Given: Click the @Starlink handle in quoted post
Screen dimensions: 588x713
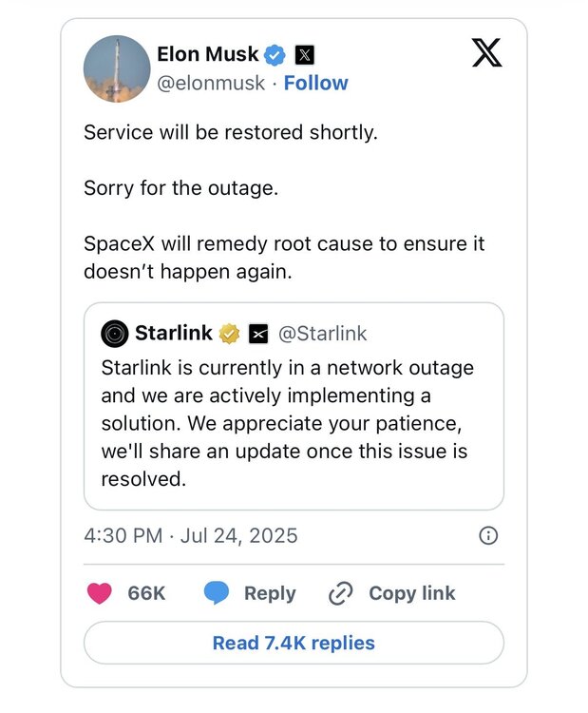Looking at the screenshot, I should (322, 333).
